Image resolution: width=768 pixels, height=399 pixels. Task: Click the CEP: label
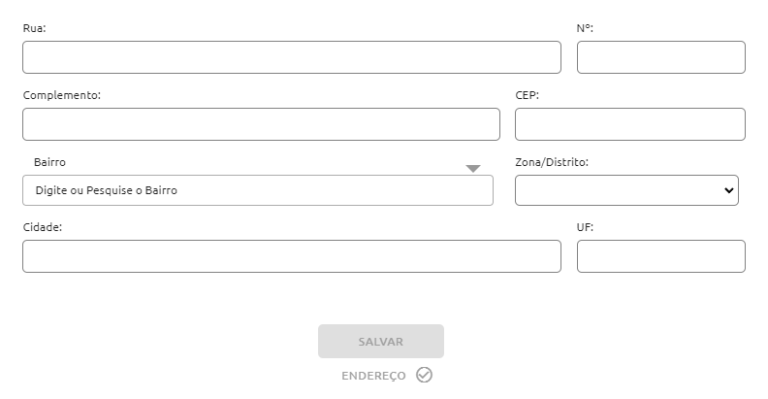(x=527, y=95)
